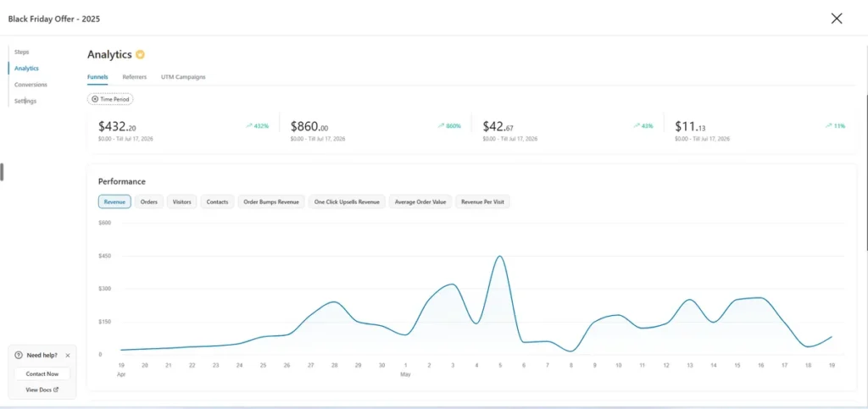Click the May month label on the x-axis
868x409 pixels.
[406, 374]
